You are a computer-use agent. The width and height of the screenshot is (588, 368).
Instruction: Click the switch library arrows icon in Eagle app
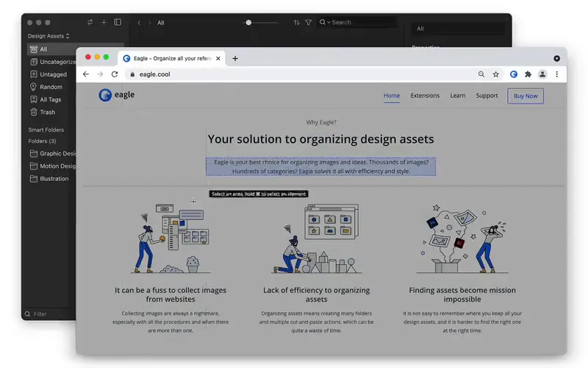(90, 23)
